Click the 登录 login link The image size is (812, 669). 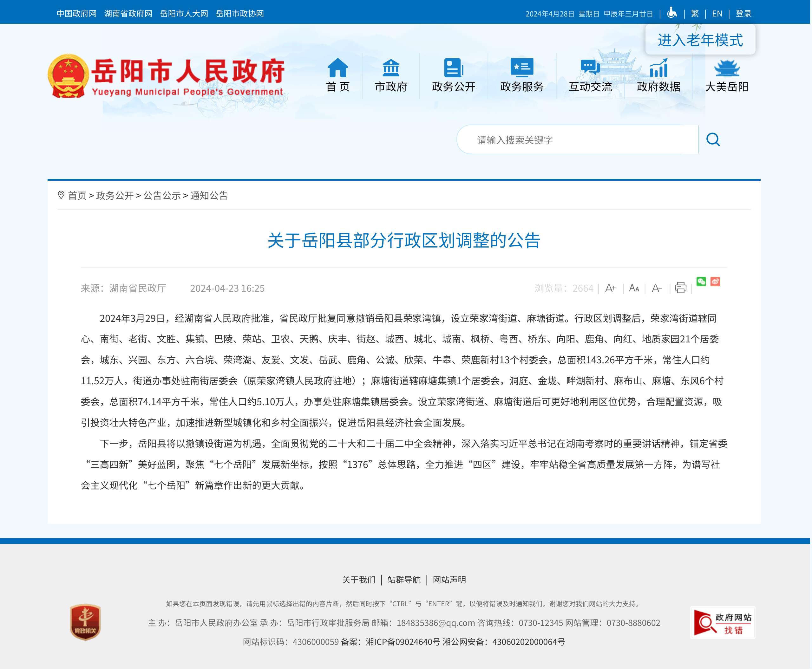tap(744, 14)
